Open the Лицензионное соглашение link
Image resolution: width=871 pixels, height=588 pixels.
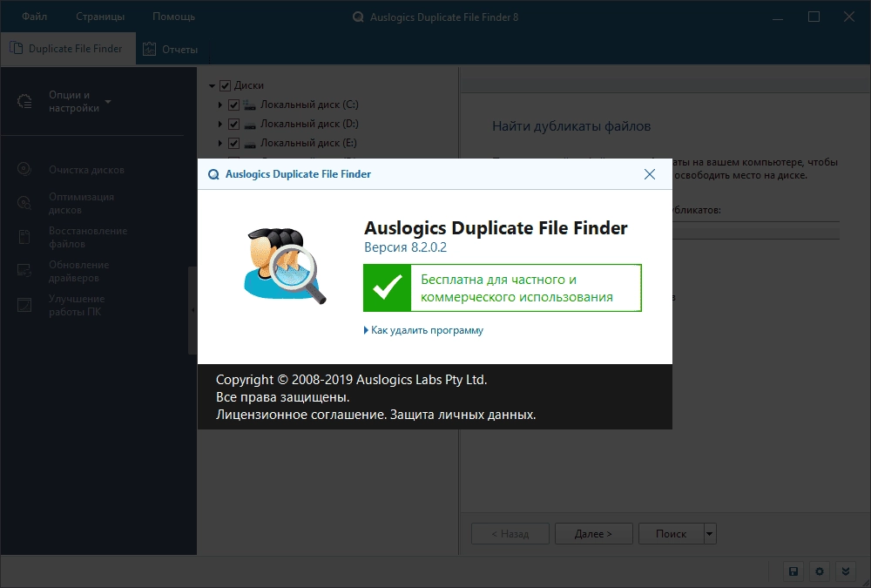pyautogui.click(x=300, y=415)
